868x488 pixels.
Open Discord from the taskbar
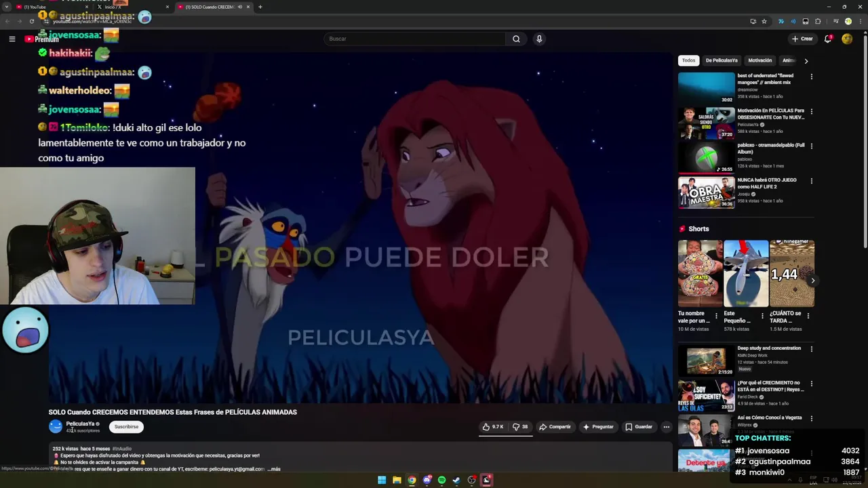click(427, 480)
